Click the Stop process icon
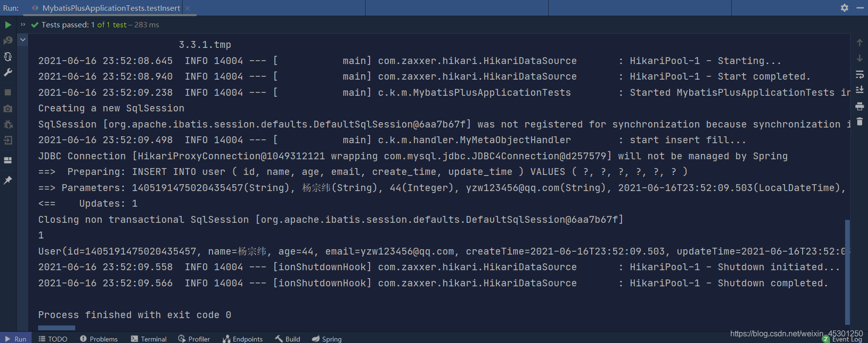Viewport: 868px width, 343px height. click(8, 92)
